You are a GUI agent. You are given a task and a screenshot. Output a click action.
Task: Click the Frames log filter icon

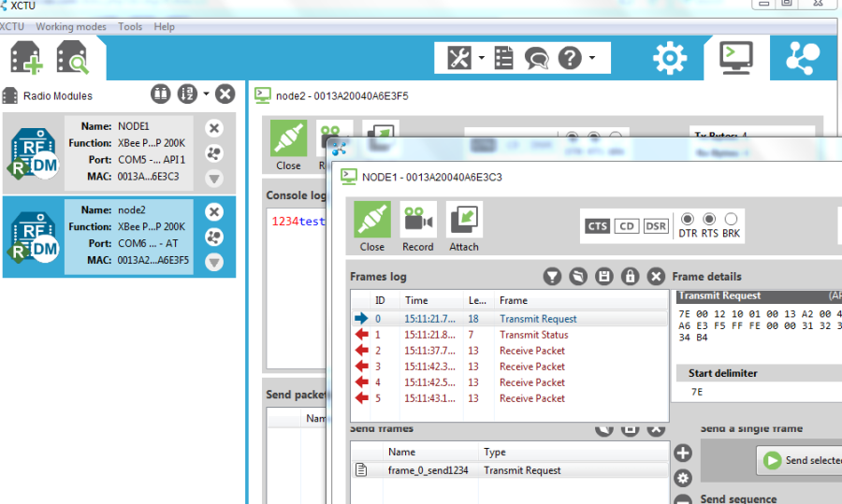(552, 277)
